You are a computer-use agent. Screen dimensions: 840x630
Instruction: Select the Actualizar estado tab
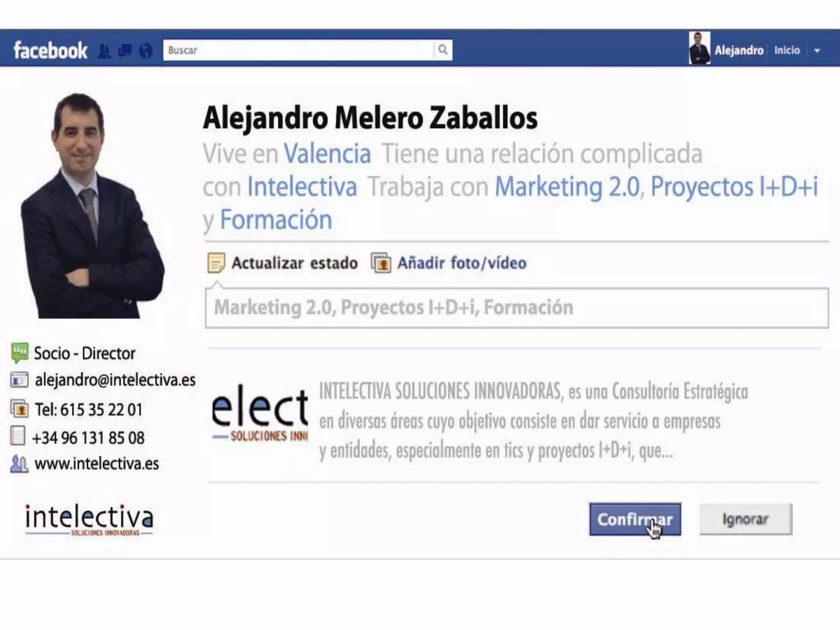(294, 263)
